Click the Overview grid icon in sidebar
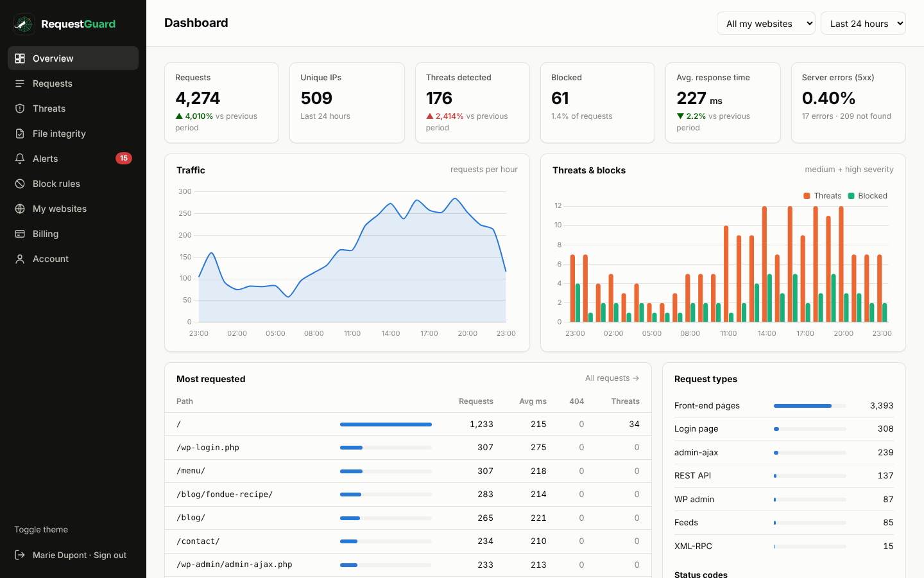 coord(20,58)
